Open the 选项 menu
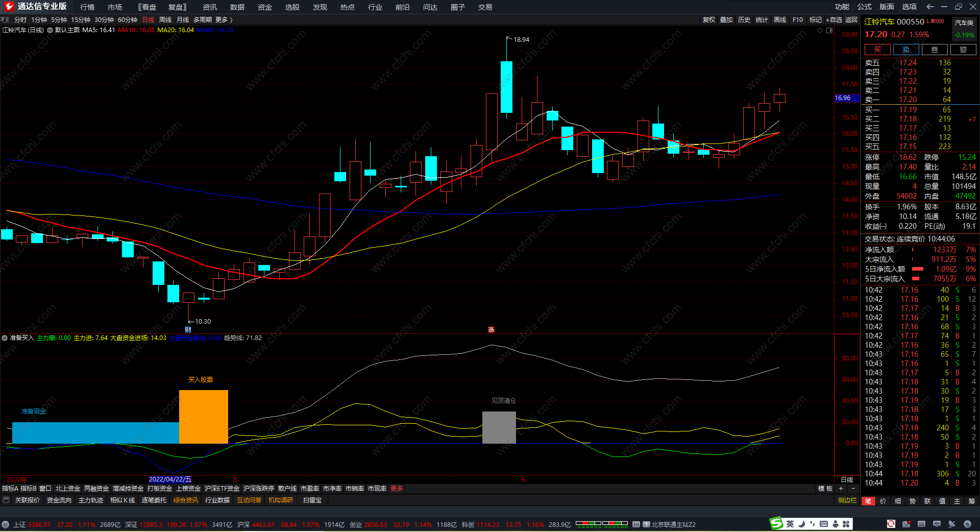980x532 pixels. click(x=910, y=7)
